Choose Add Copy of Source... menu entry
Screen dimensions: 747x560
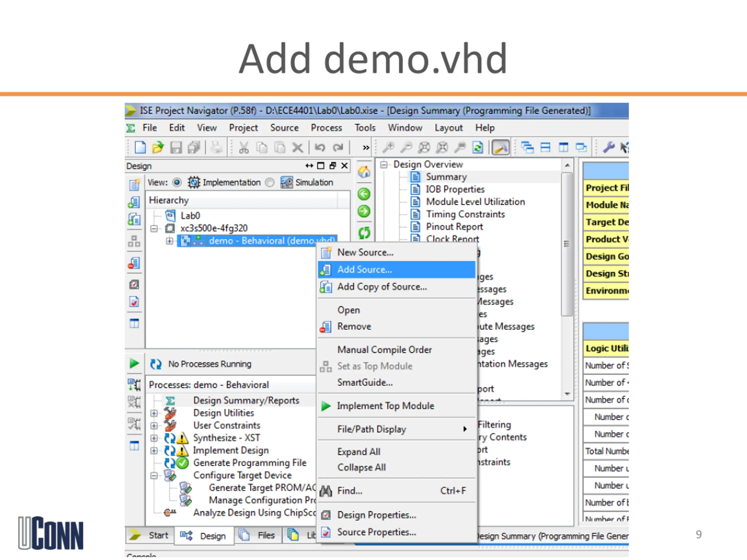tap(397, 287)
